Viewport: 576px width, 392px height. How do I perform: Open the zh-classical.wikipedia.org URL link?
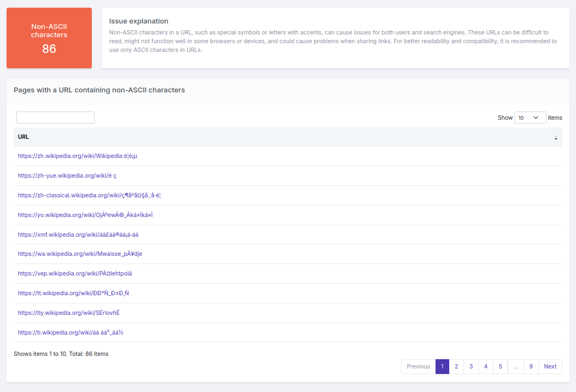[89, 195]
